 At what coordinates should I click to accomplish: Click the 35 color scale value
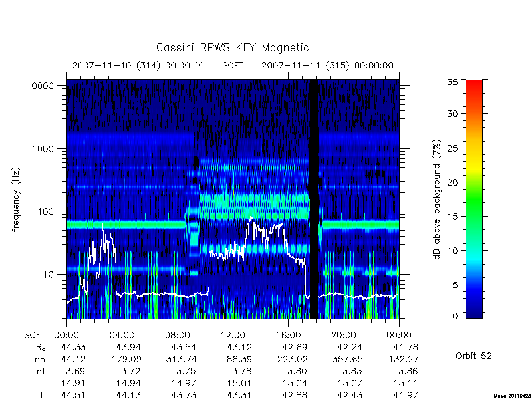[453, 82]
